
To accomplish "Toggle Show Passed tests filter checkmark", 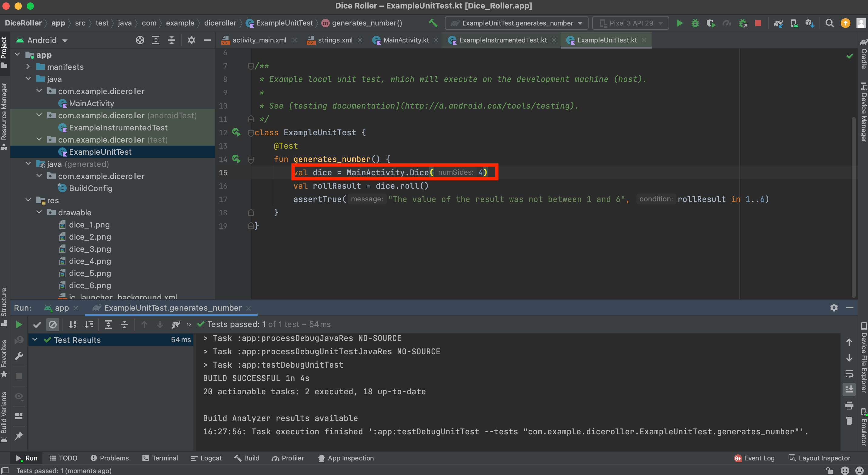I will pyautogui.click(x=37, y=324).
